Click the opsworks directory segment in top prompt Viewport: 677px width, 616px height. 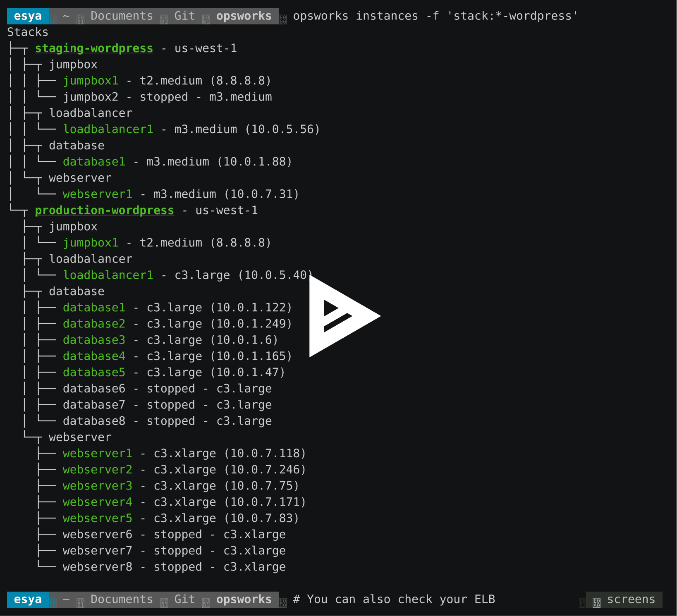[244, 16]
